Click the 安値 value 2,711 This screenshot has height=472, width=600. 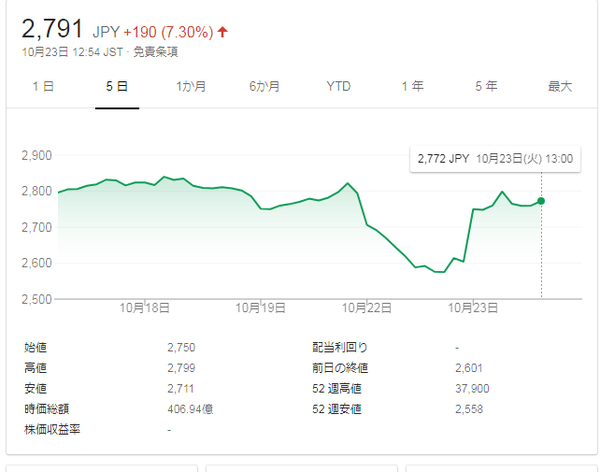tap(180, 389)
